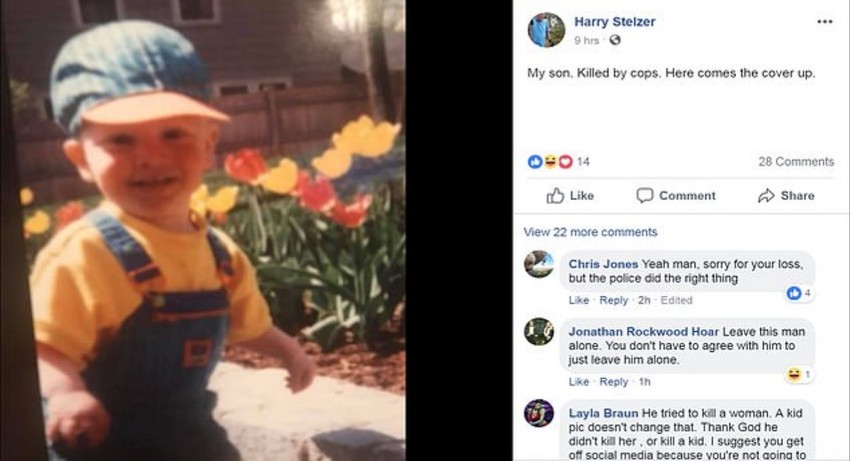The height and width of the screenshot is (461, 850).
Task: Open the 28 Comments count link
Action: click(795, 162)
